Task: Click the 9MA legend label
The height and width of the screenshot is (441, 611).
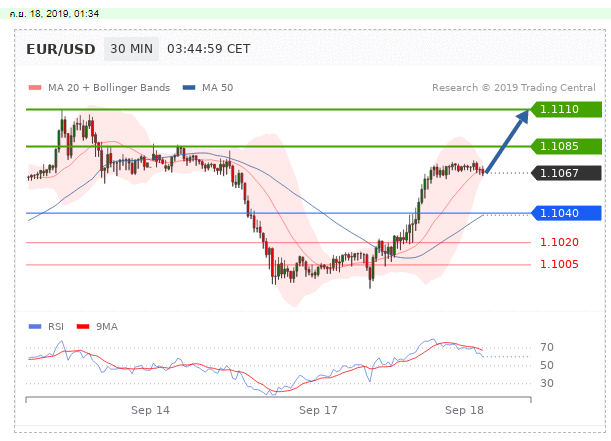Action: pyautogui.click(x=107, y=326)
